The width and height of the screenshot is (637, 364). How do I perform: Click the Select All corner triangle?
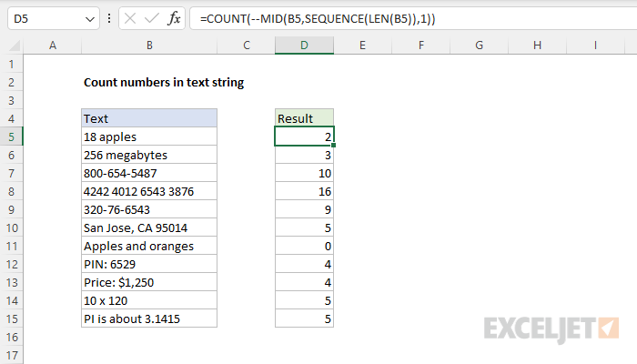pyautogui.click(x=15, y=45)
